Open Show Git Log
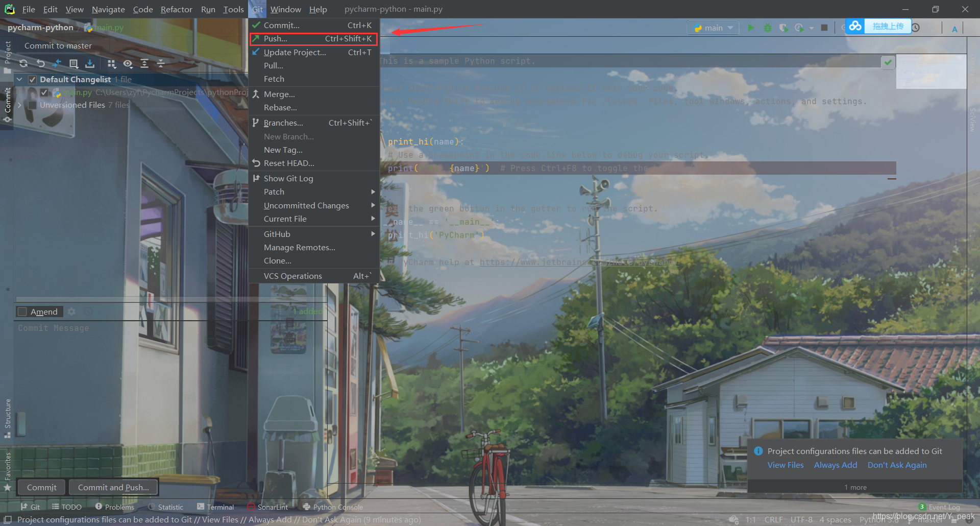This screenshot has width=980, height=526. [313, 178]
